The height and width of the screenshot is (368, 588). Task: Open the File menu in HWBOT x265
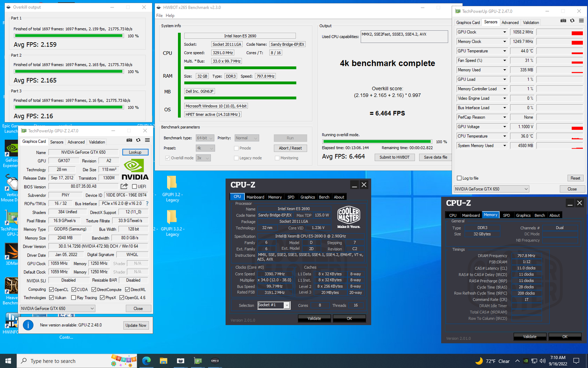click(x=160, y=16)
